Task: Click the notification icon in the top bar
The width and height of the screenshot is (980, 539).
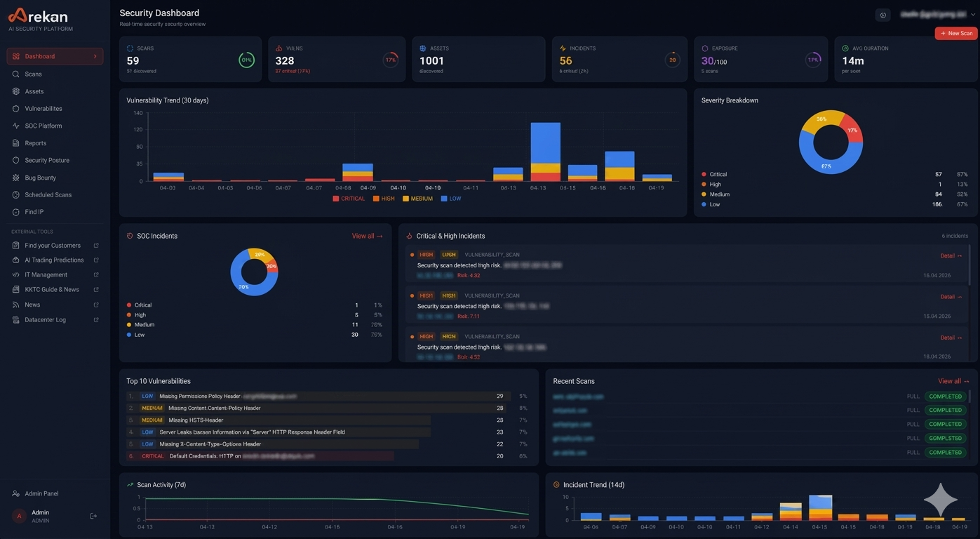Action: (x=882, y=15)
